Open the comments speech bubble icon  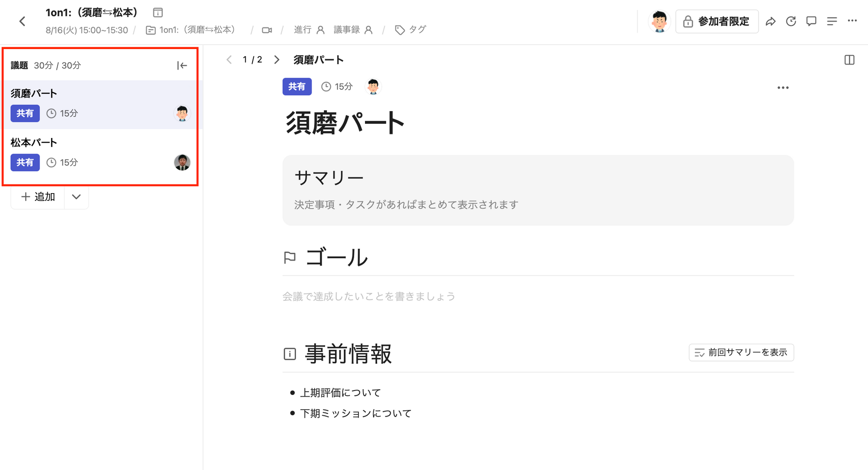[811, 21]
